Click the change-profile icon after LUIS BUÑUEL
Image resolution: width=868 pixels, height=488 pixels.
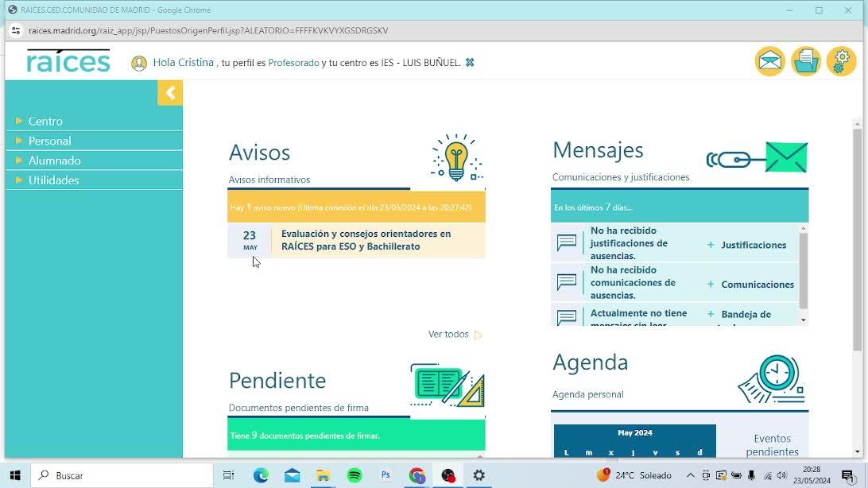coord(470,63)
